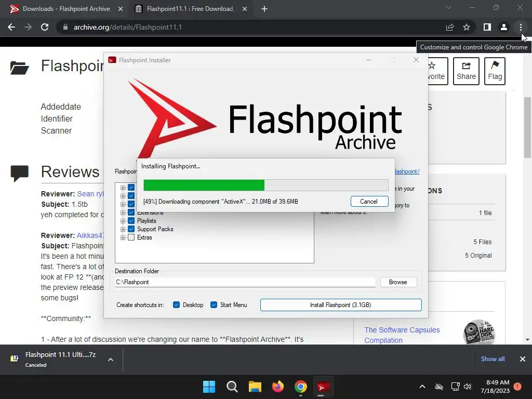This screenshot has width=532, height=399.
Task: Open the Windows Start menu
Action: click(x=209, y=387)
